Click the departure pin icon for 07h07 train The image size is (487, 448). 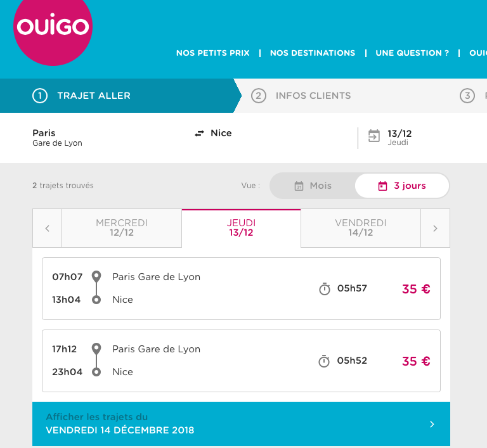coord(96,276)
